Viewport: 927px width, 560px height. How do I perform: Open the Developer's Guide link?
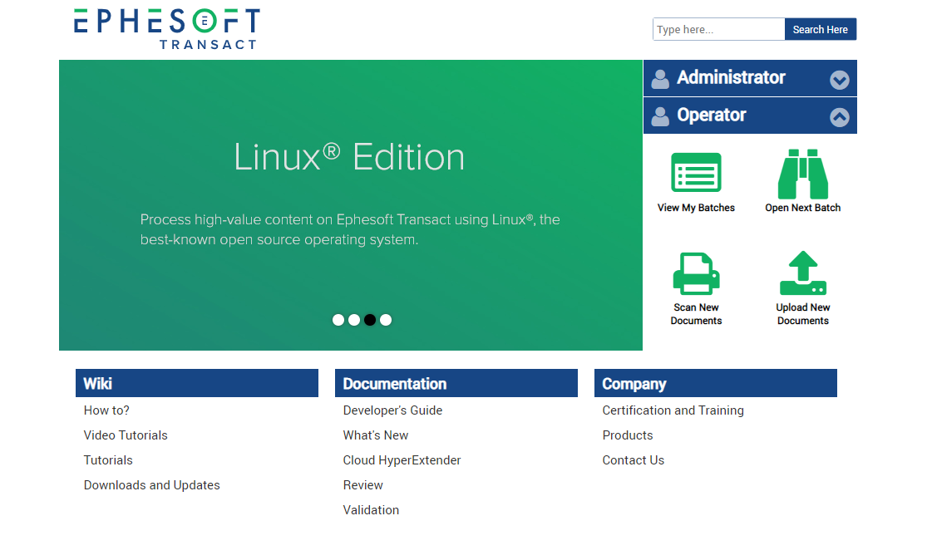[392, 410]
